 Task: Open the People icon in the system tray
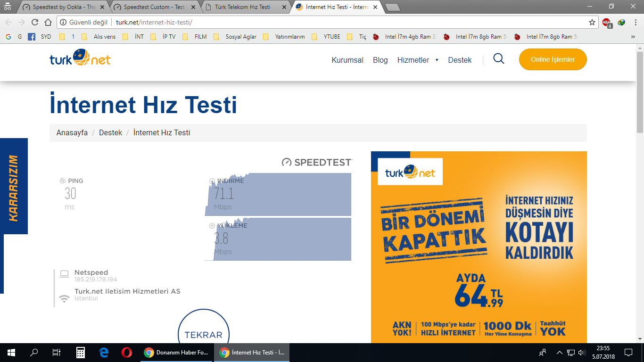pyautogui.click(x=543, y=353)
